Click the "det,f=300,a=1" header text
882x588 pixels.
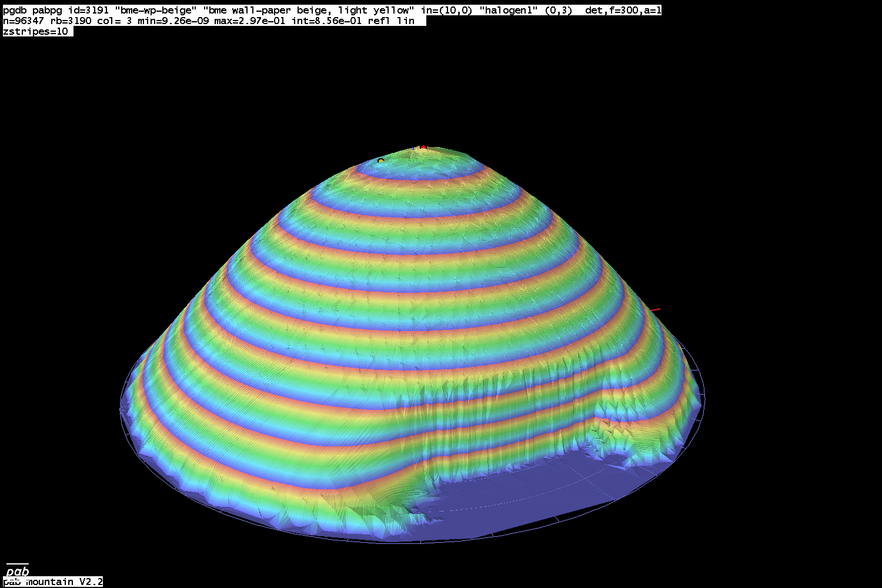coord(623,11)
